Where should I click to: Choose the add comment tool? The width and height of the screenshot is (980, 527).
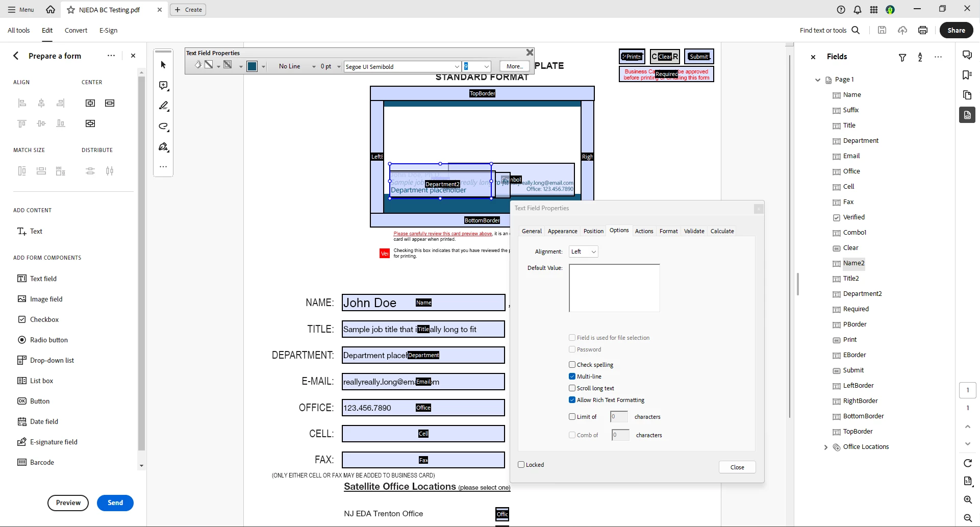point(163,86)
